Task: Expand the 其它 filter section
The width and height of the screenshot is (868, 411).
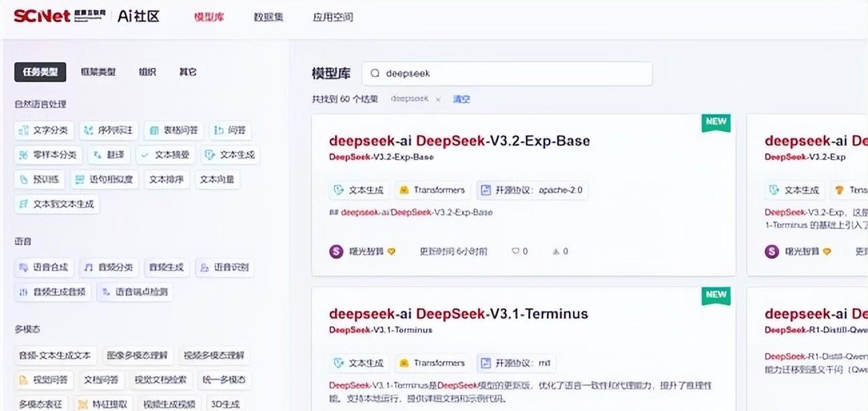Action: click(188, 72)
